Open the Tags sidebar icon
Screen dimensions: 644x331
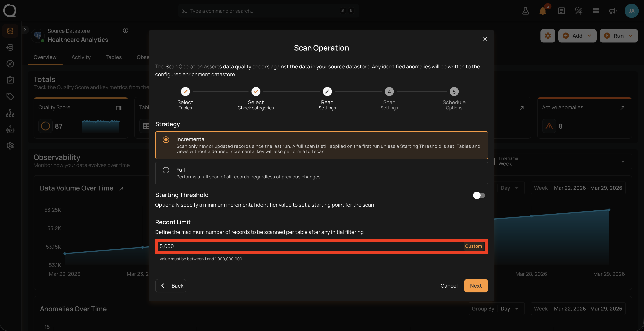(10, 96)
